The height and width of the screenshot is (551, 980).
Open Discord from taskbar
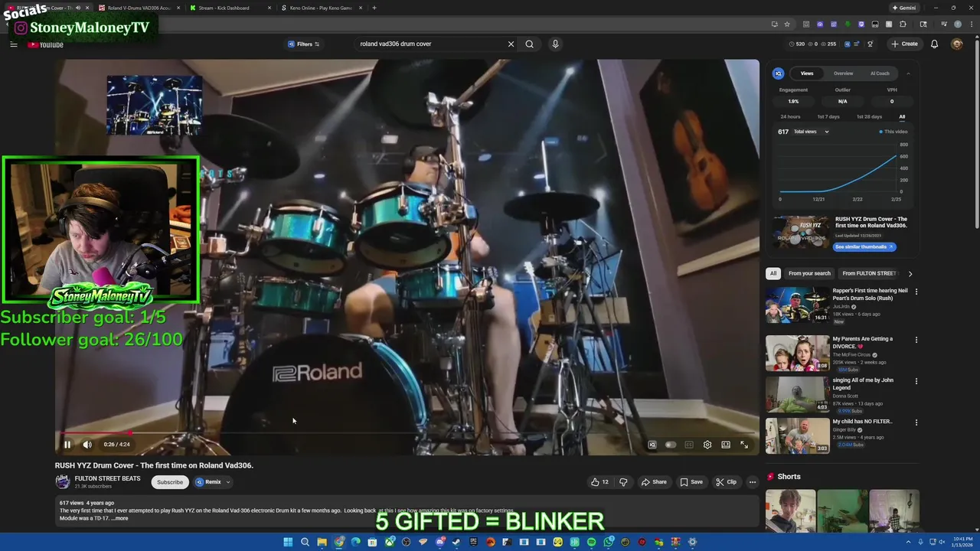[440, 542]
